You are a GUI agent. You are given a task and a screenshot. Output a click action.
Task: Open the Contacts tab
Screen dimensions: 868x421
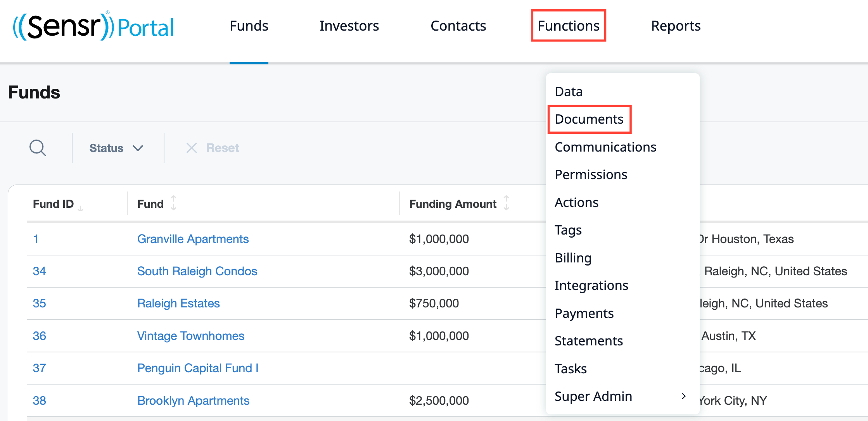458,26
